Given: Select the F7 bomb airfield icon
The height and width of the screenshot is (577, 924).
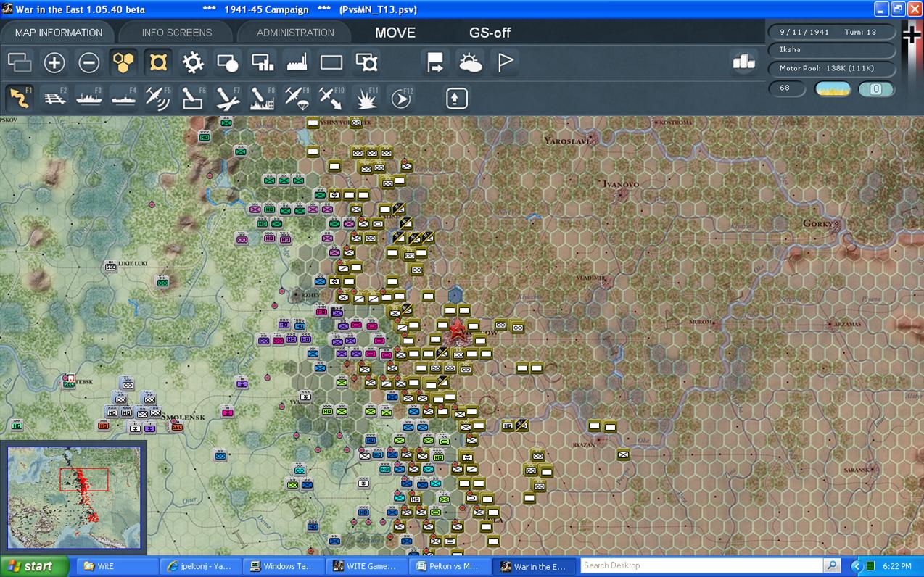Looking at the screenshot, I should click(x=228, y=98).
